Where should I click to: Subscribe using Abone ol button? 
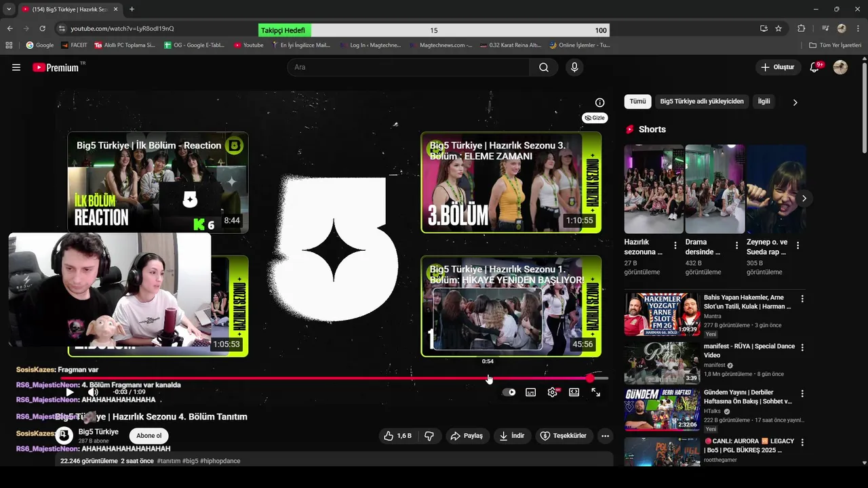click(149, 436)
